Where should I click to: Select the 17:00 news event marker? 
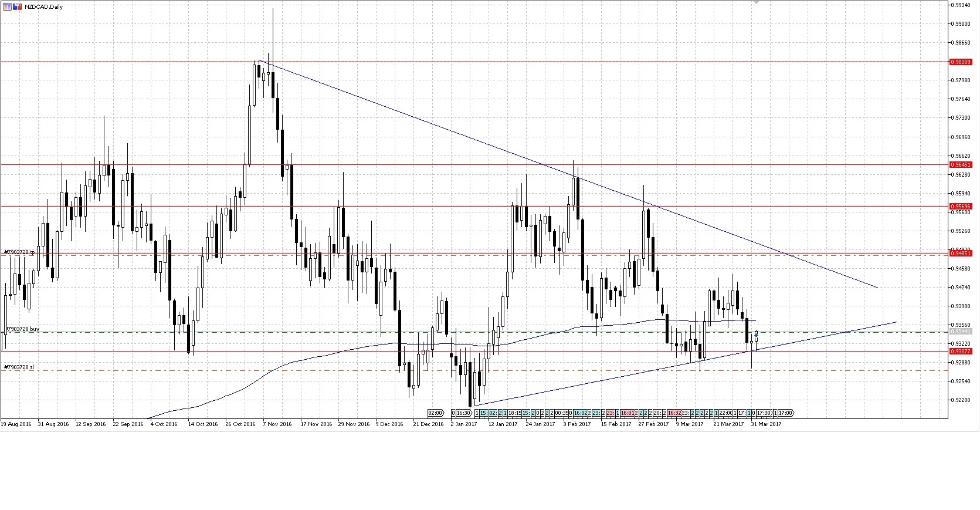[786, 413]
